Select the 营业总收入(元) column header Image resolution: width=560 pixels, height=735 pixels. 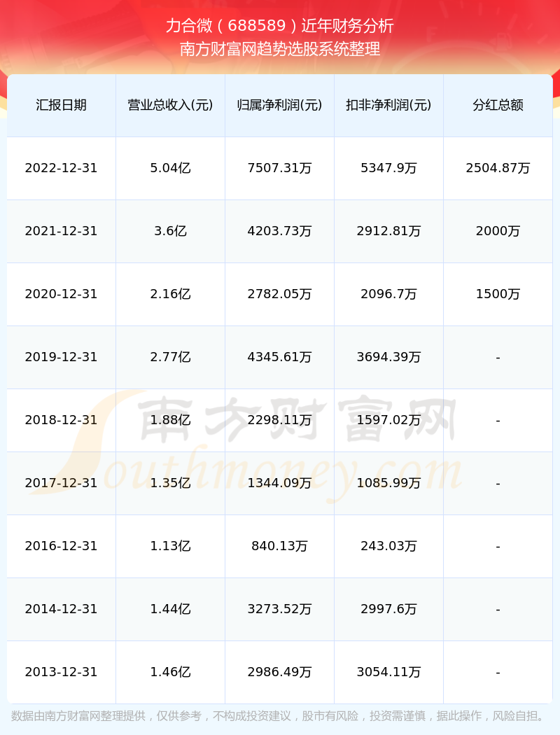coord(171,105)
